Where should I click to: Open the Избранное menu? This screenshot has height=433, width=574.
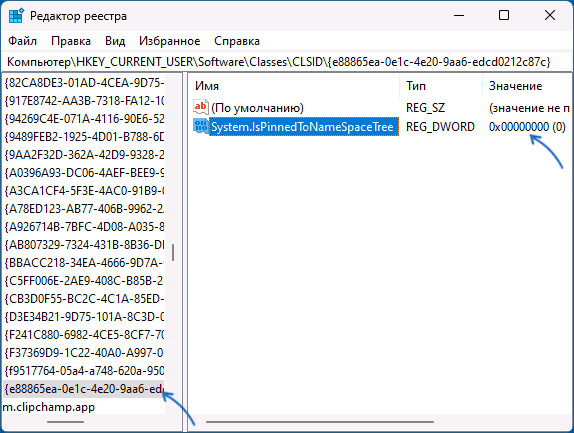169,41
